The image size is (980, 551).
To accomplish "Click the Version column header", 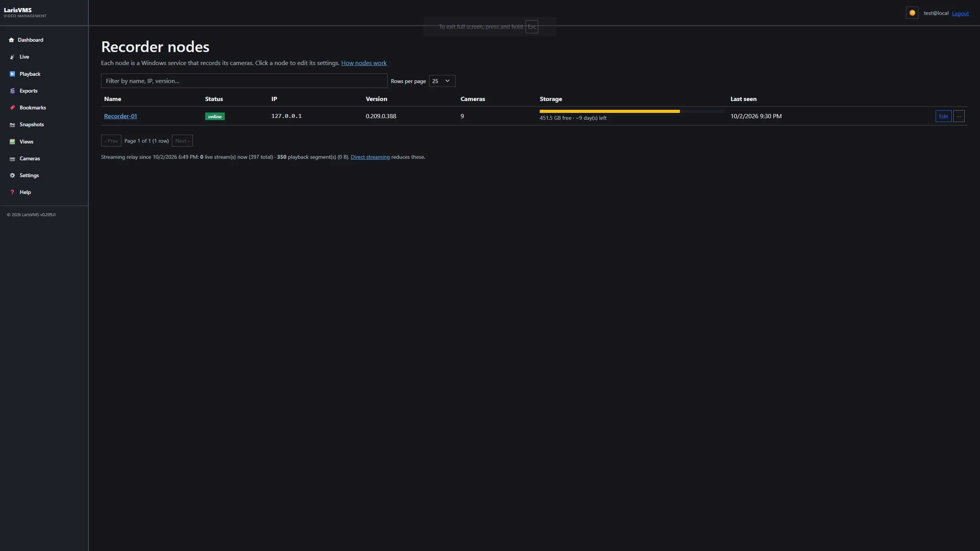I will click(376, 99).
